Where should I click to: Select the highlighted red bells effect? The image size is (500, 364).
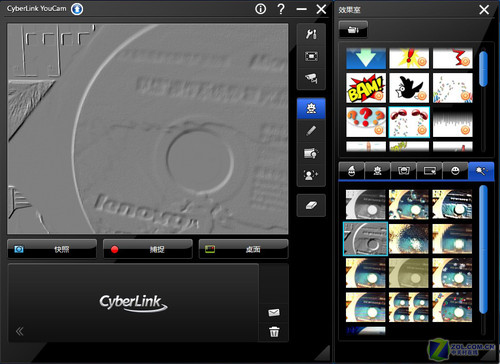[x=409, y=122]
